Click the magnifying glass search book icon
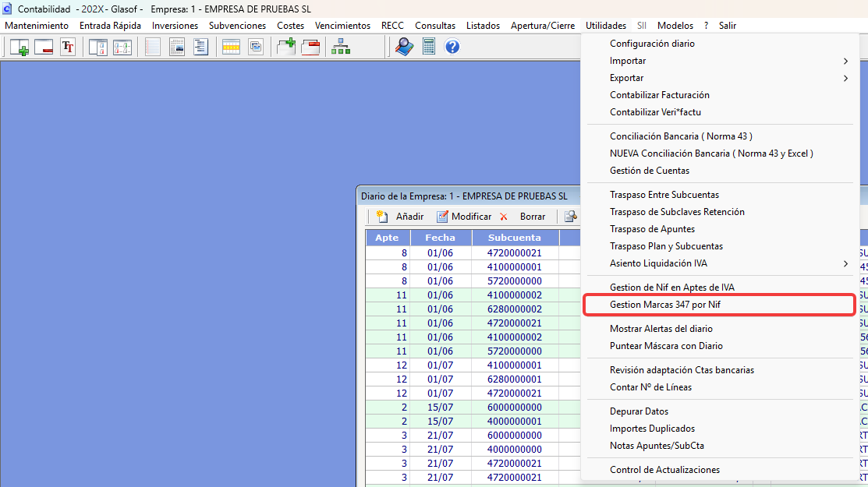 pyautogui.click(x=404, y=47)
